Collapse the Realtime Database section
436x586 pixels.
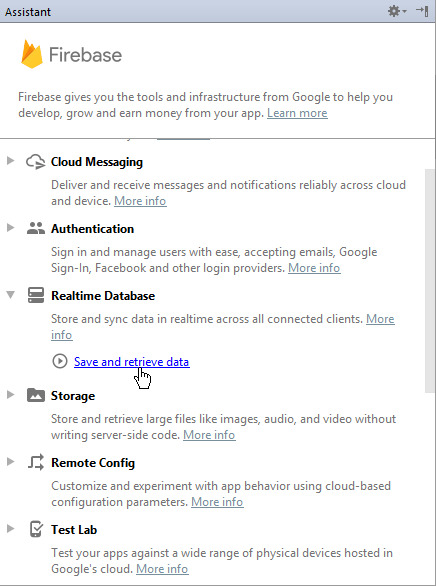(x=10, y=295)
